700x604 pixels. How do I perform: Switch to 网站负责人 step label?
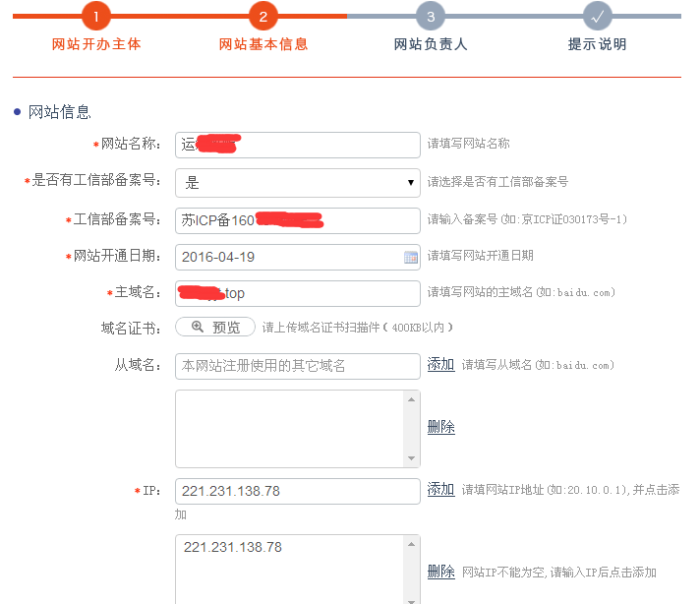pyautogui.click(x=431, y=44)
